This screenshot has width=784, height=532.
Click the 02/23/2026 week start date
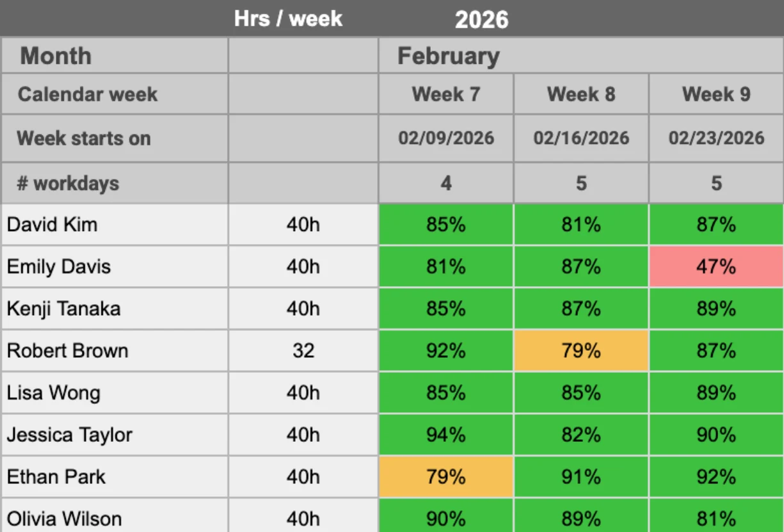point(716,138)
